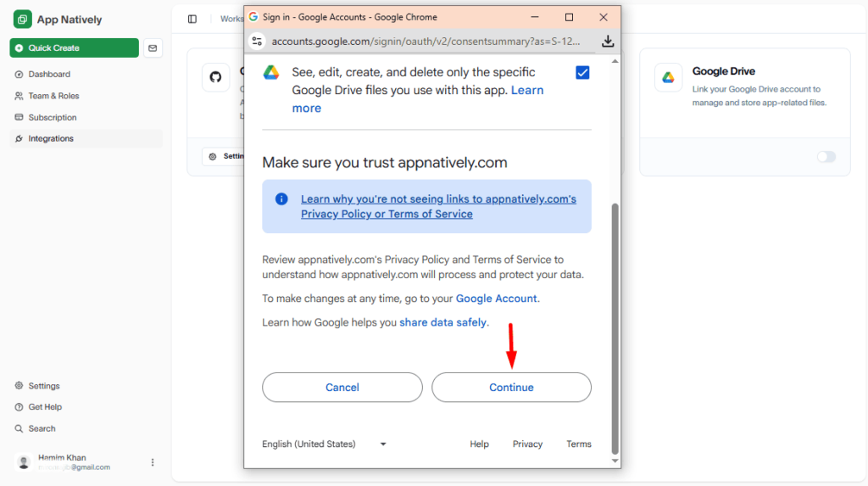Minimize the Google sign-in popup window
Image resolution: width=868 pixels, height=486 pixels.
[x=535, y=17]
